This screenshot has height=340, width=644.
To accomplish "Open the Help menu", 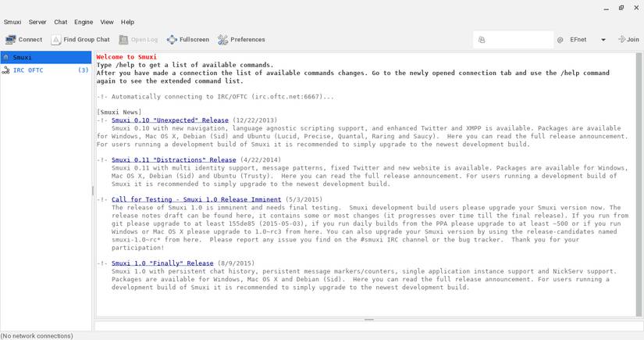I will pyautogui.click(x=127, y=22).
